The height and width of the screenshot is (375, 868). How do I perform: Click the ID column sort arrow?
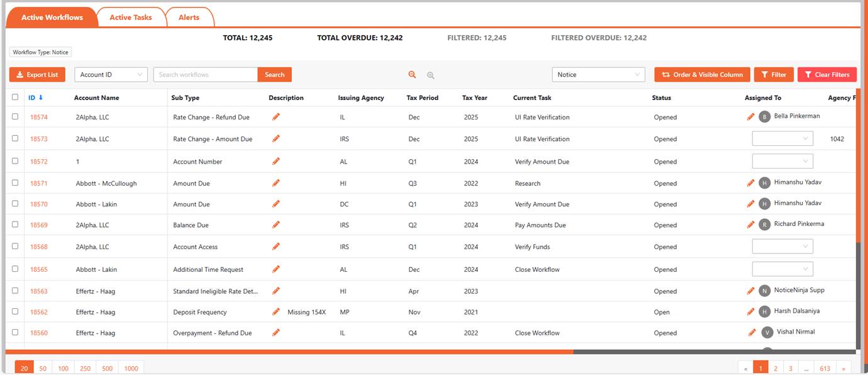[41, 98]
